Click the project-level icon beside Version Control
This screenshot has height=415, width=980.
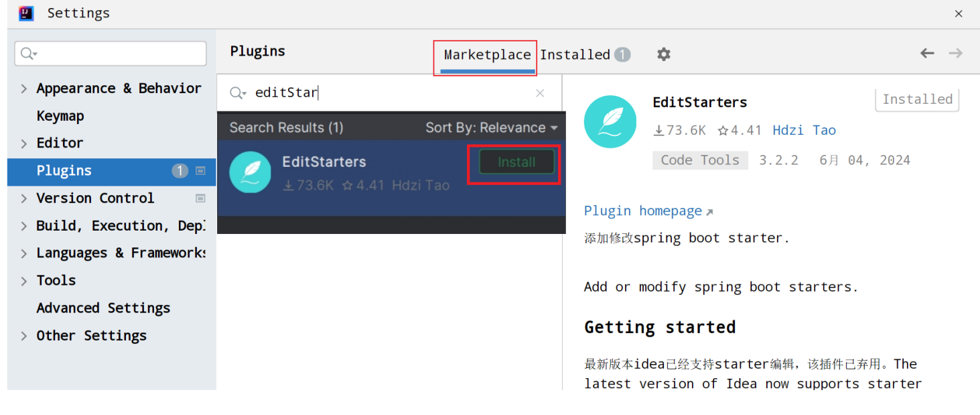(x=200, y=198)
